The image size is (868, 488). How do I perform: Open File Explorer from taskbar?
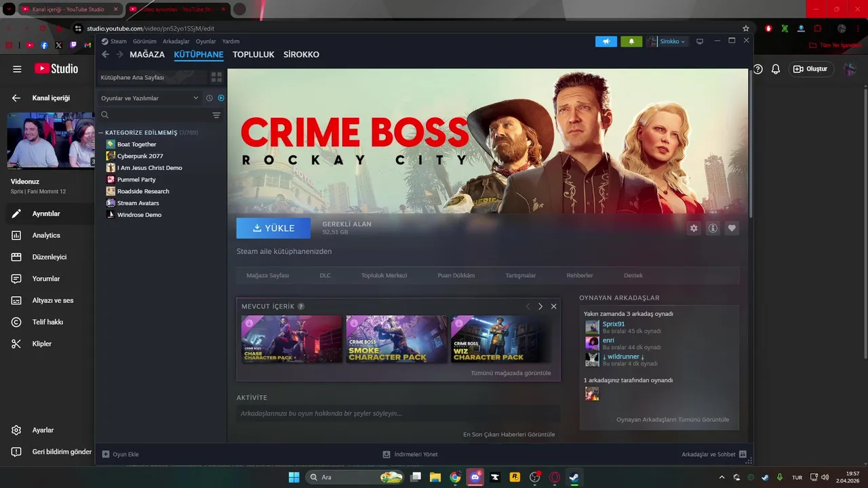tap(435, 477)
